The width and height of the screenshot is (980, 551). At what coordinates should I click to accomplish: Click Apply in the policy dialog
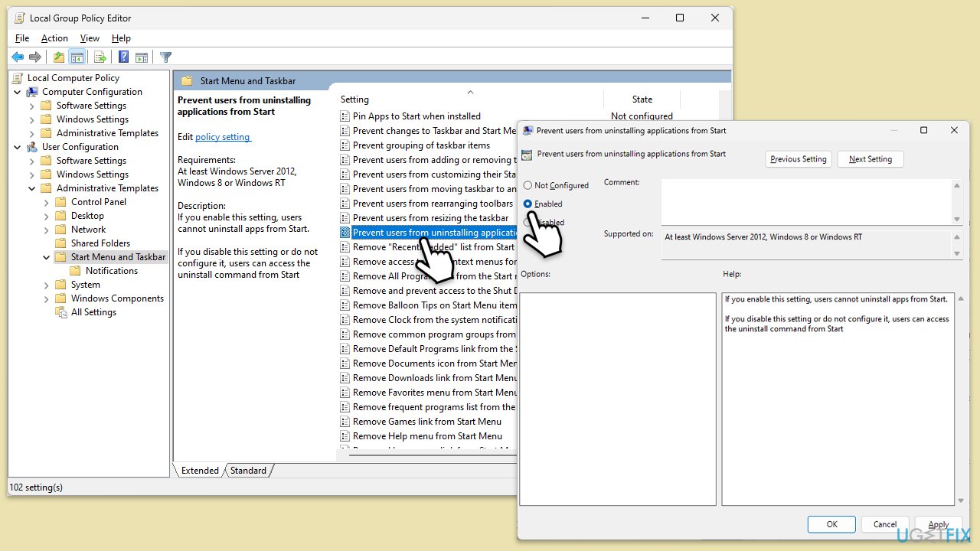(939, 524)
